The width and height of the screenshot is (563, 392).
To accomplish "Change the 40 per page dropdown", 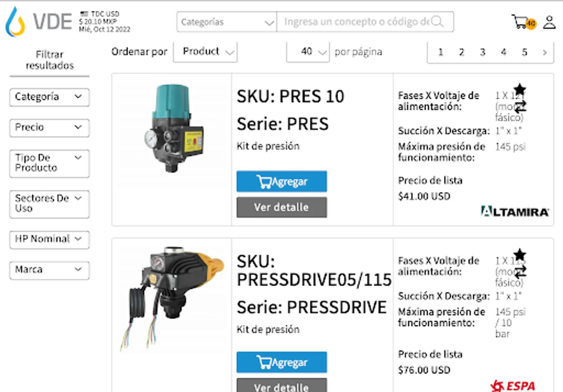I will (x=308, y=52).
